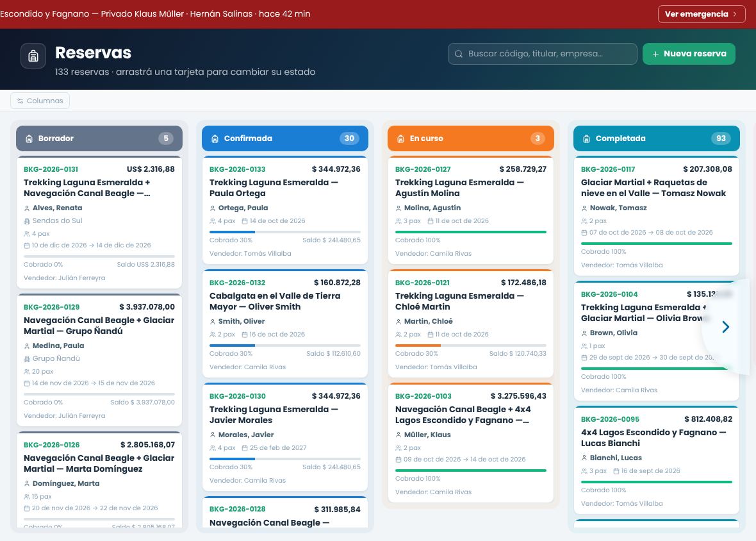
Task: Click the Confirmada count badge 30
Action: [350, 138]
